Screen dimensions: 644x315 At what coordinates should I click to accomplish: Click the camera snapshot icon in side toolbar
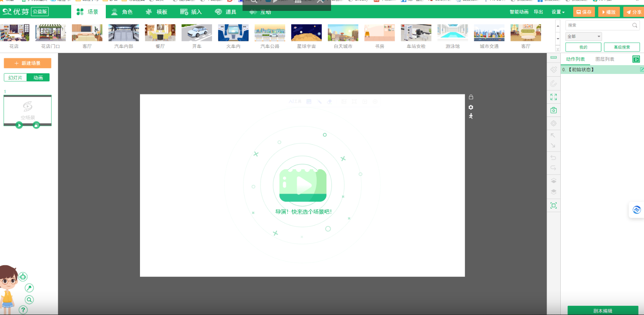[553, 110]
